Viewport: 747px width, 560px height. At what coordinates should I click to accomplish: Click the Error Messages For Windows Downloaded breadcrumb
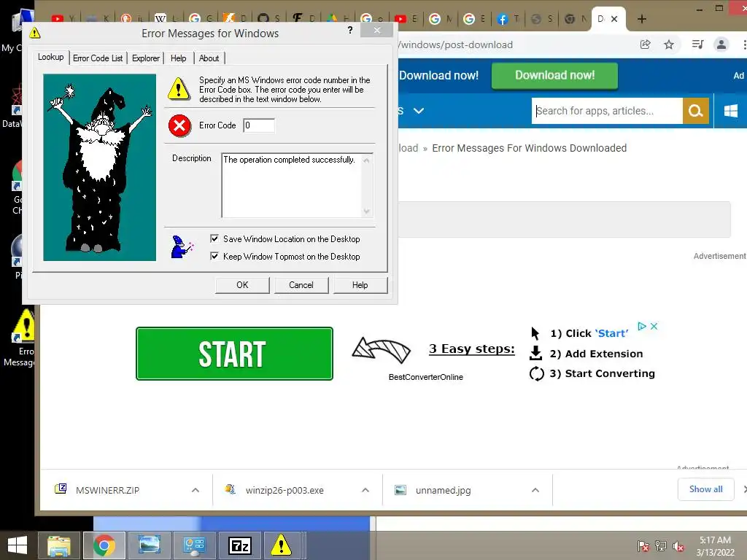pyautogui.click(x=530, y=148)
